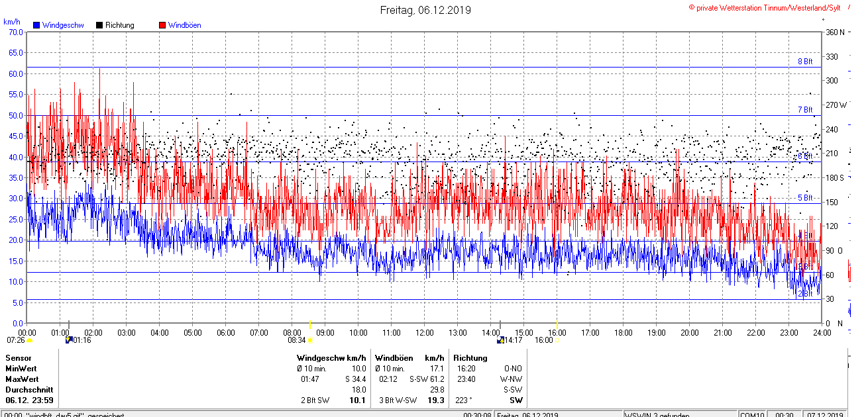This screenshot has height=417, width=868.
Task: Click the 2 Bft line label
Action: tap(805, 293)
